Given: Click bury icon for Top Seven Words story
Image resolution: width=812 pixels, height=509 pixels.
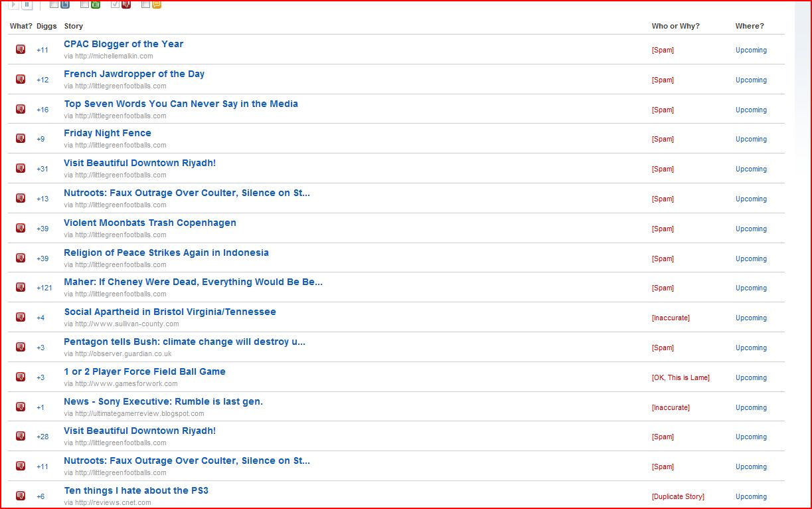Looking at the screenshot, I should click(21, 109).
